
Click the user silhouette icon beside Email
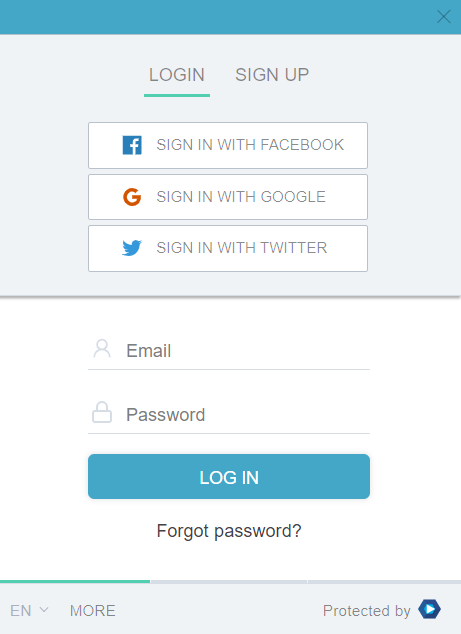point(102,349)
